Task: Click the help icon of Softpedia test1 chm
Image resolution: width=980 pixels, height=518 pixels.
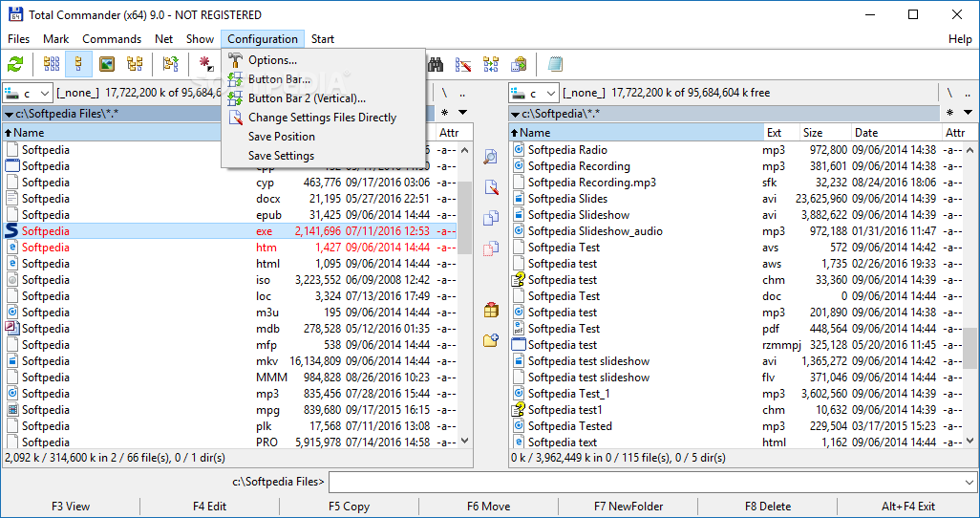Action: (x=518, y=410)
